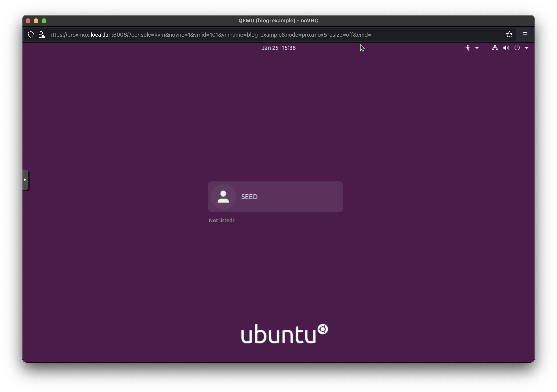Open the system menu dropdown arrow

pyautogui.click(x=526, y=48)
